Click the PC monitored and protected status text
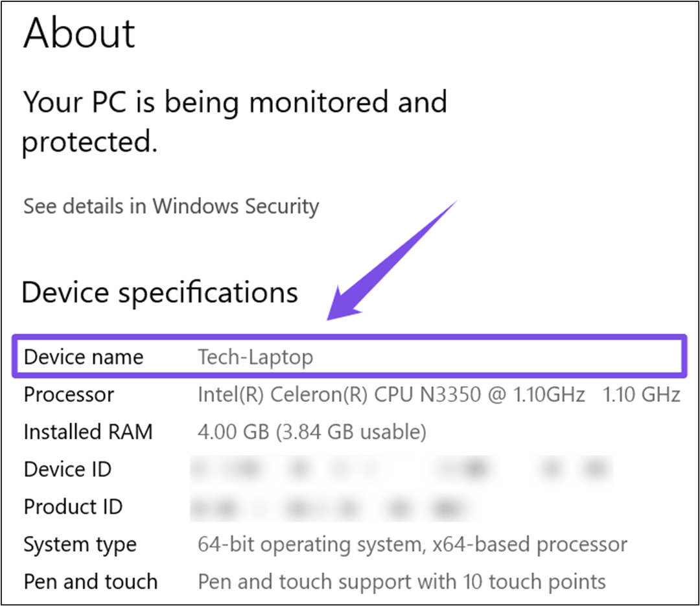Screen dimensions: 700x606 tap(235, 122)
